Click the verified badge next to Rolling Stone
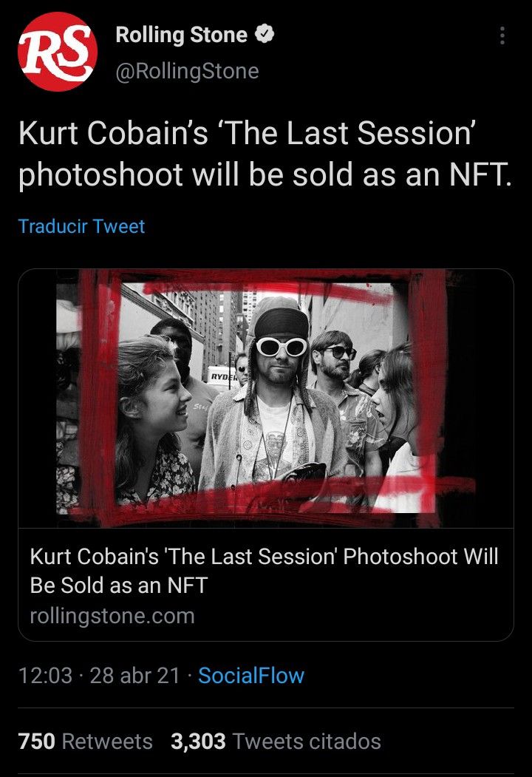The image size is (532, 777). (265, 35)
